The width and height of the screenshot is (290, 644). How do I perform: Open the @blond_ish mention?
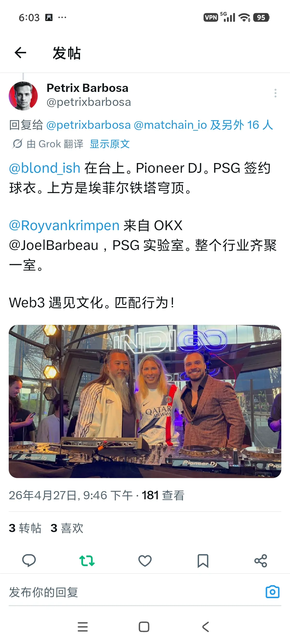pyautogui.click(x=44, y=168)
